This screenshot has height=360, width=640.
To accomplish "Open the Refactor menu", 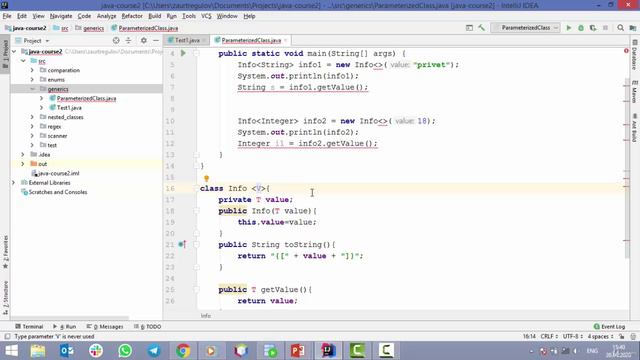I will (x=132, y=16).
